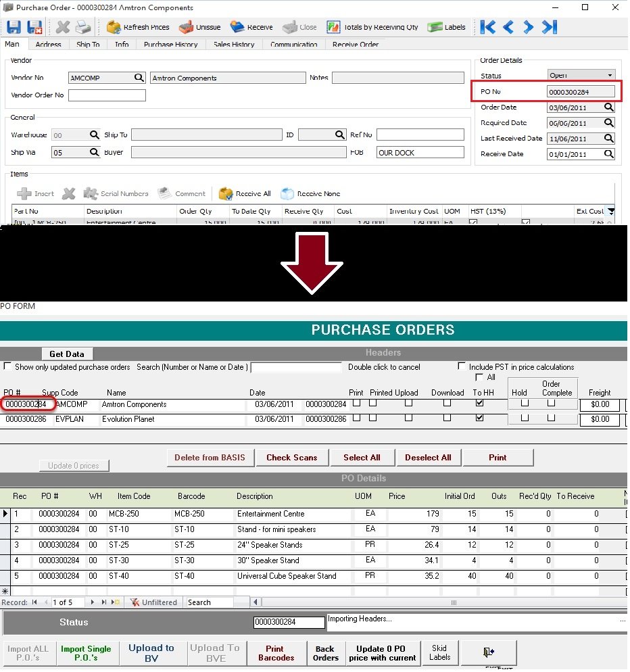Open the Purchase History tab
This screenshot has height=672, width=630.
pos(170,45)
